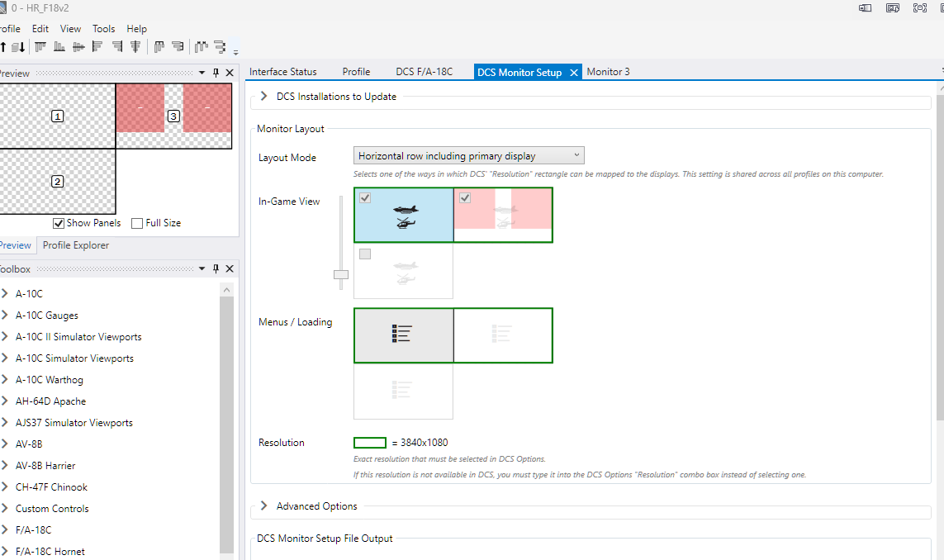Click the send-to-back down arrow icon
Image resolution: width=944 pixels, height=560 pixels.
point(19,47)
